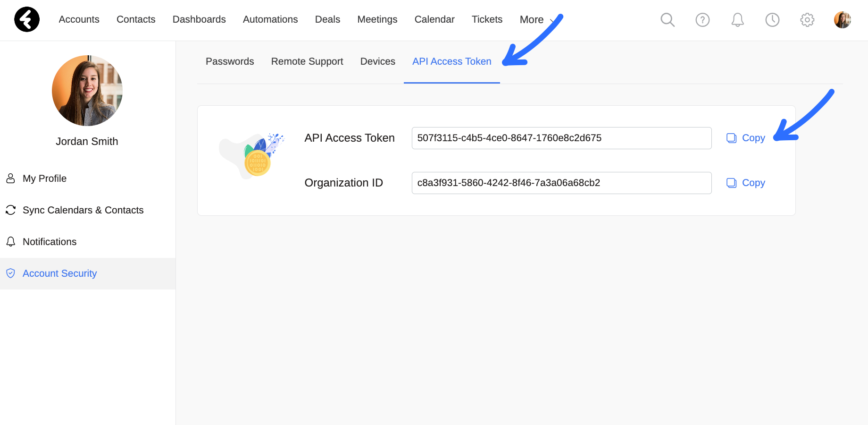
Task: Open the clock history icon
Action: pyautogui.click(x=772, y=20)
